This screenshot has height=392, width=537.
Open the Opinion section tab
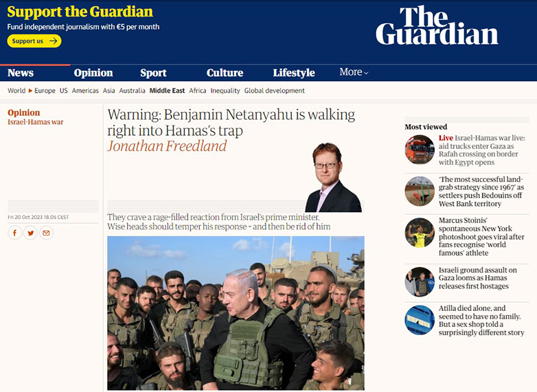93,73
